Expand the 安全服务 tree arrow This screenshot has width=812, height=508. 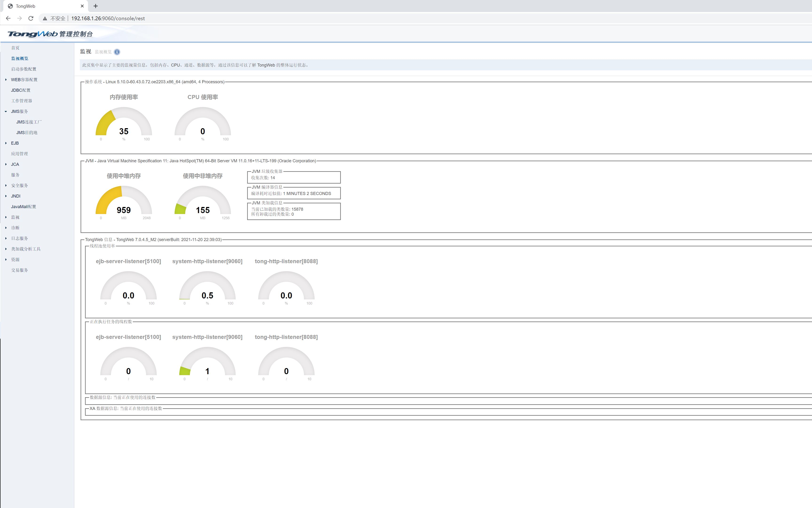pyautogui.click(x=6, y=186)
